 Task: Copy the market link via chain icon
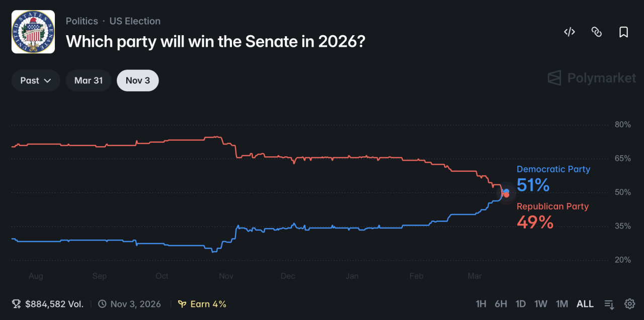[596, 32]
